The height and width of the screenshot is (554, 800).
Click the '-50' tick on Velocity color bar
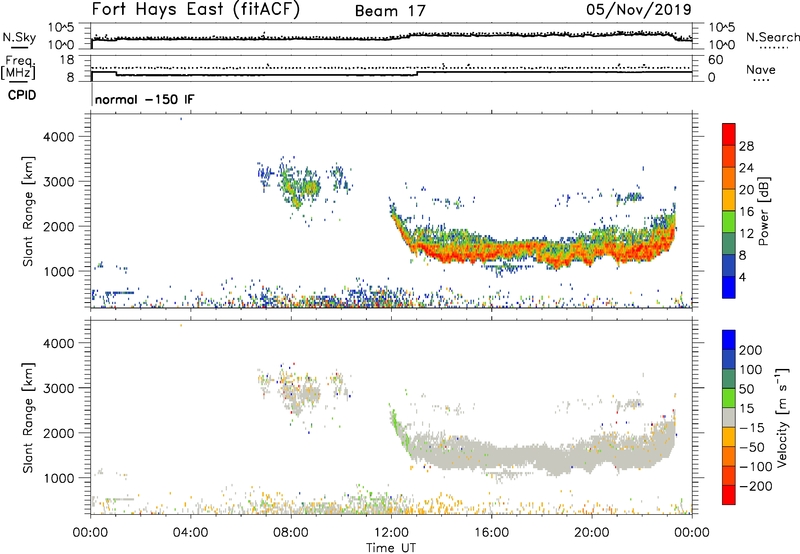[x=752, y=447]
